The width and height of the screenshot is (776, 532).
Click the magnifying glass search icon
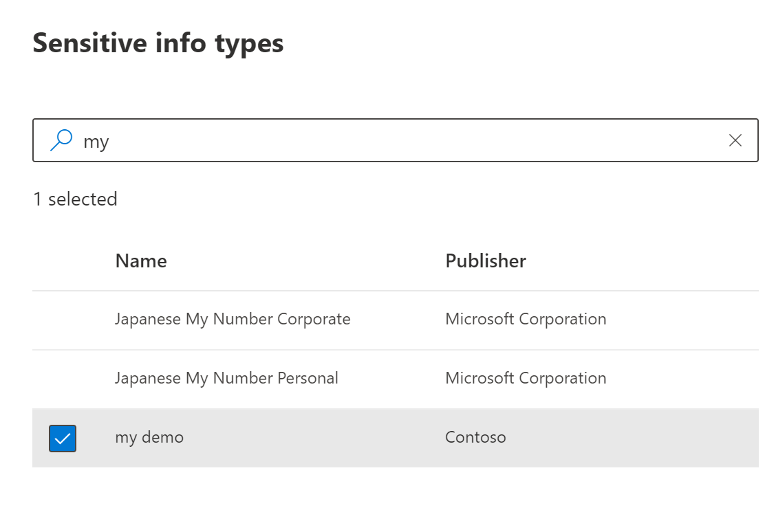point(61,140)
